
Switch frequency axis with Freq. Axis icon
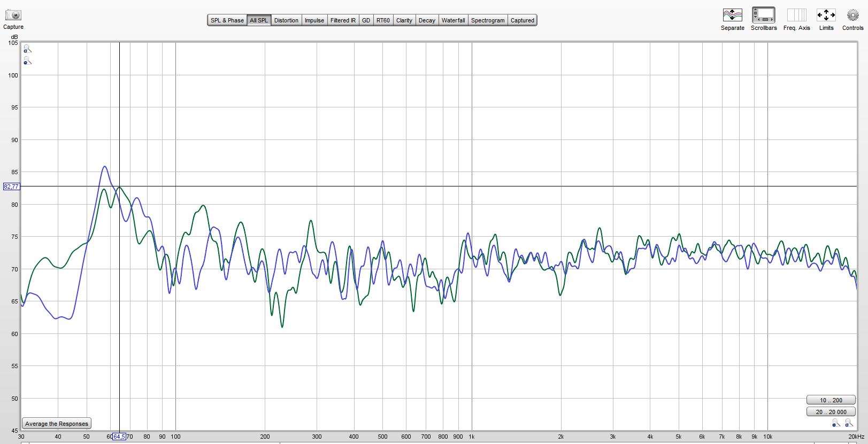coord(796,15)
